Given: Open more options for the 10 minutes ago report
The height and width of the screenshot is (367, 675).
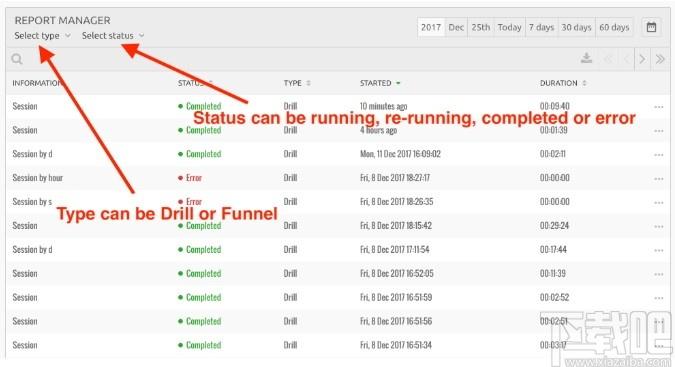Looking at the screenshot, I should [659, 107].
